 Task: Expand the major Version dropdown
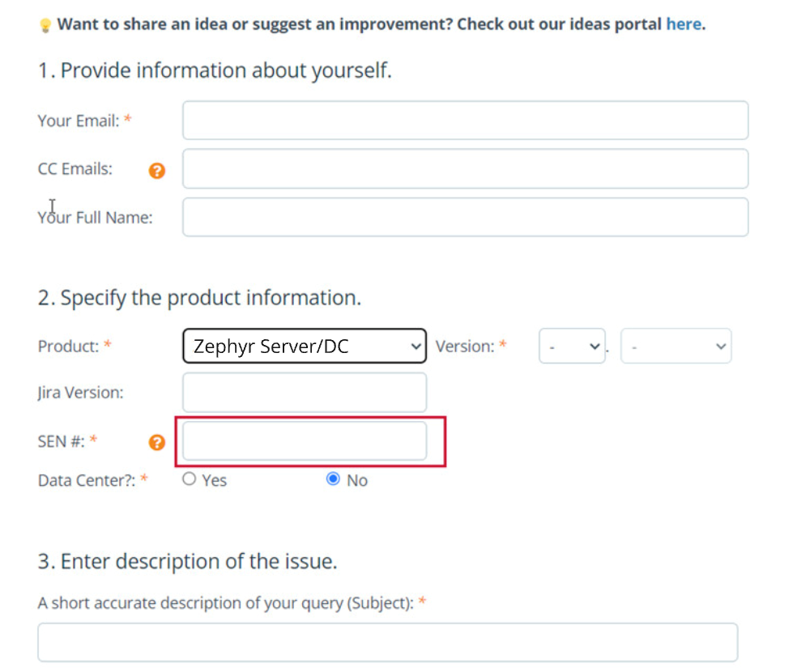point(572,346)
